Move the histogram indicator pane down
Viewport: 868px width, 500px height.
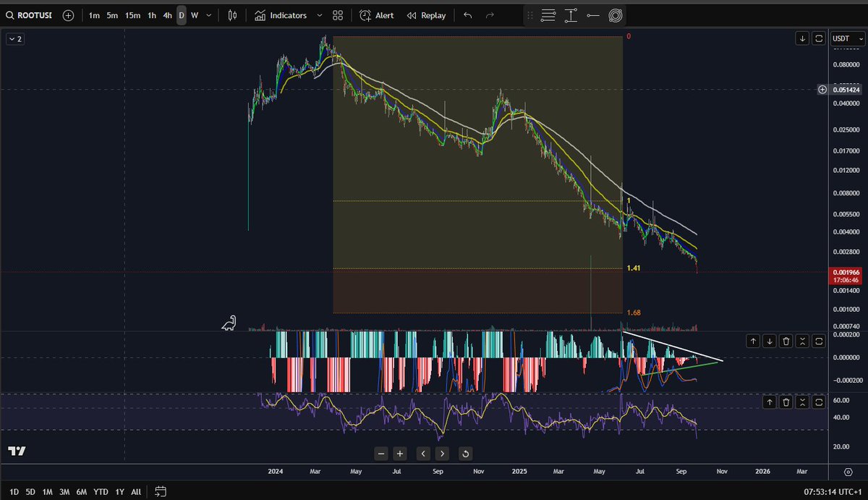pos(770,341)
